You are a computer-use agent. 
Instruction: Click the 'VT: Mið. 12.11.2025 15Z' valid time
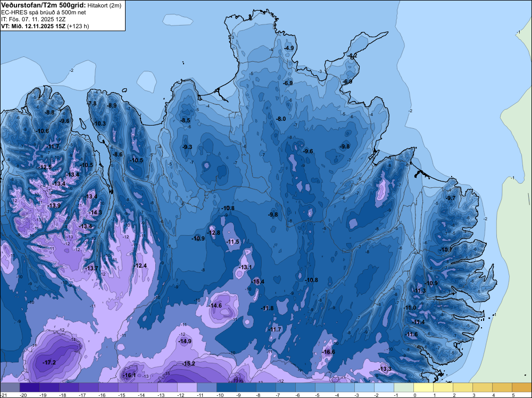pyautogui.click(x=33, y=26)
